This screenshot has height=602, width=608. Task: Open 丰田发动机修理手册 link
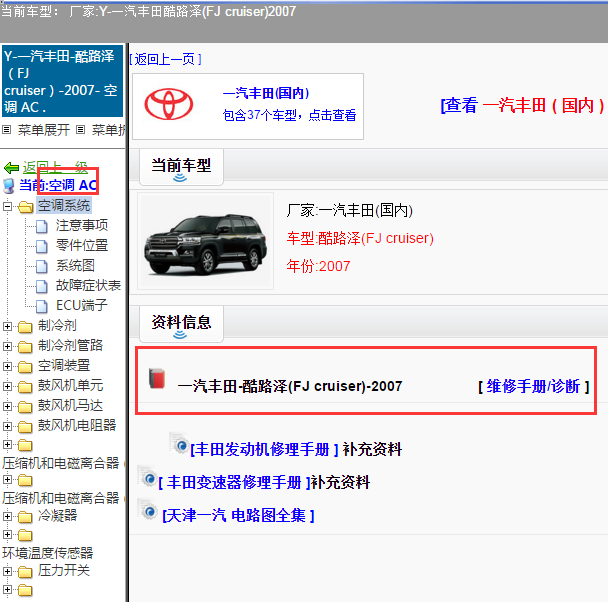264,449
